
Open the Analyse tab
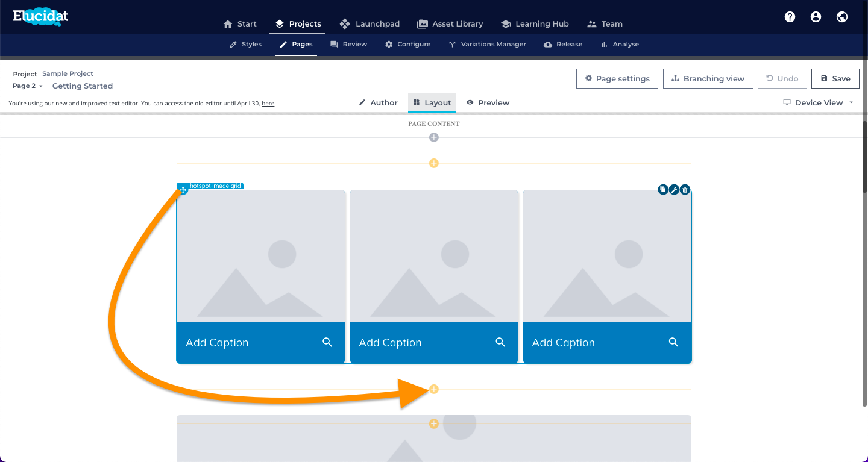click(620, 44)
